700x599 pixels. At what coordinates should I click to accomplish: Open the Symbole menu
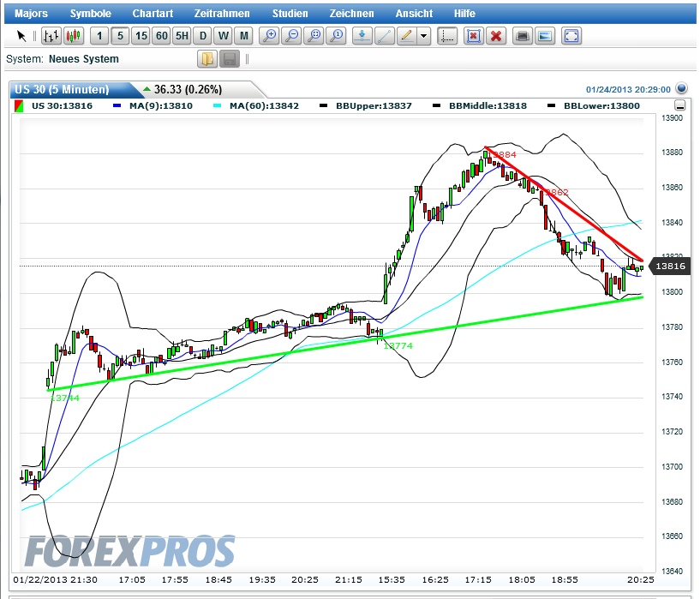pos(91,14)
